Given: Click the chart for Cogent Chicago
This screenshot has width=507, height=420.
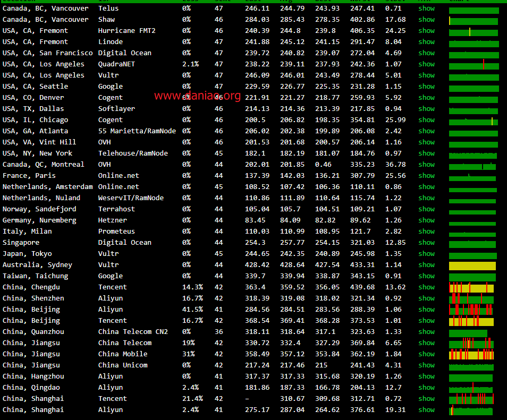Looking at the screenshot, I should 474,121.
